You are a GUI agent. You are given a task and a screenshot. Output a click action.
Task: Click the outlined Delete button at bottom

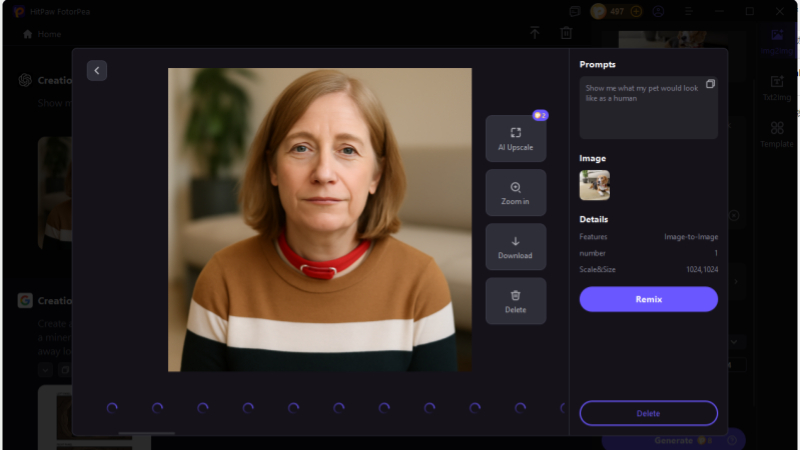tap(648, 413)
